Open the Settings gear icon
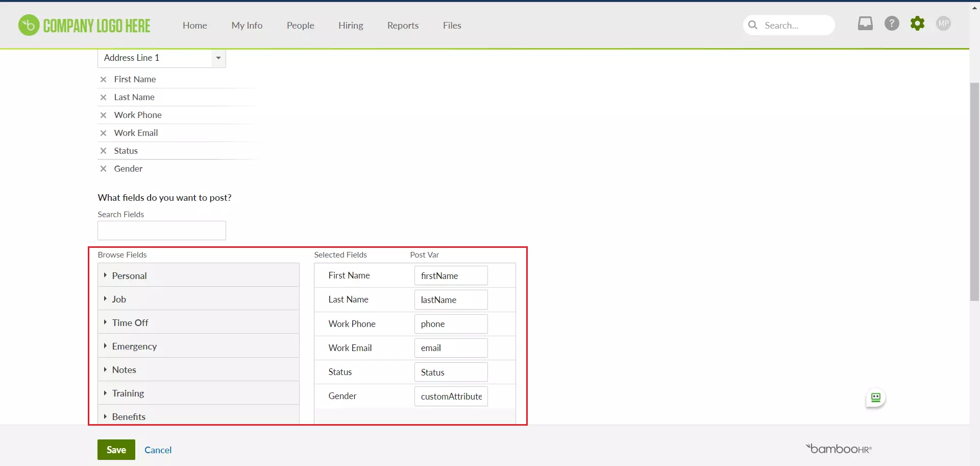 coord(918,24)
